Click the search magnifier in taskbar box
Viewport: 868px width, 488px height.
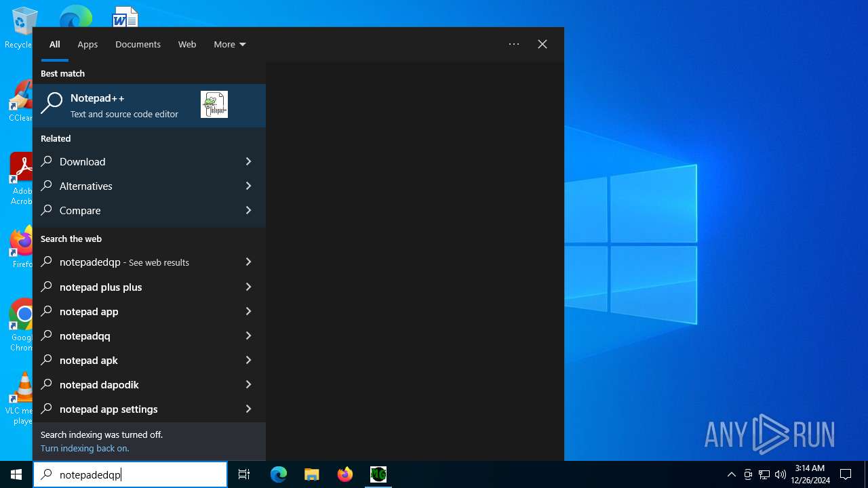[x=46, y=474]
